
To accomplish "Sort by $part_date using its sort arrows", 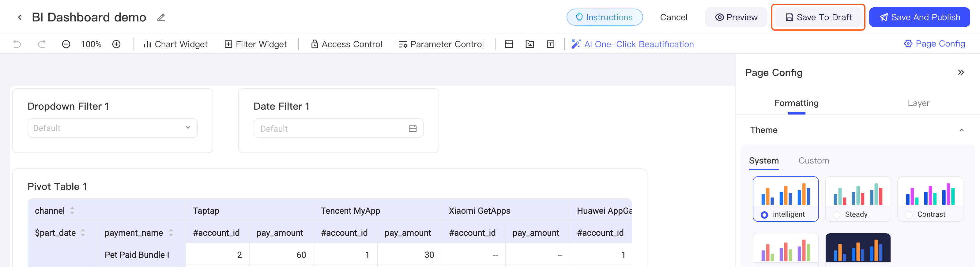I will pyautogui.click(x=83, y=233).
